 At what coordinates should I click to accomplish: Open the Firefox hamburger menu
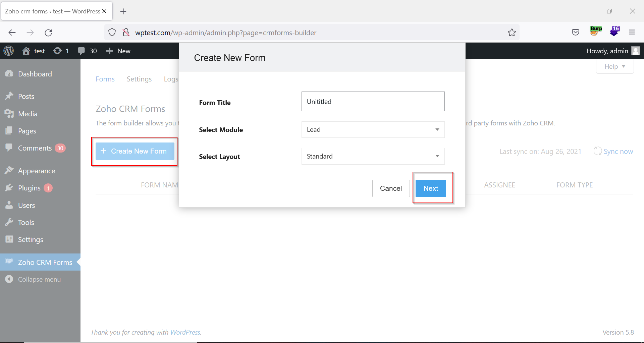[x=632, y=32]
